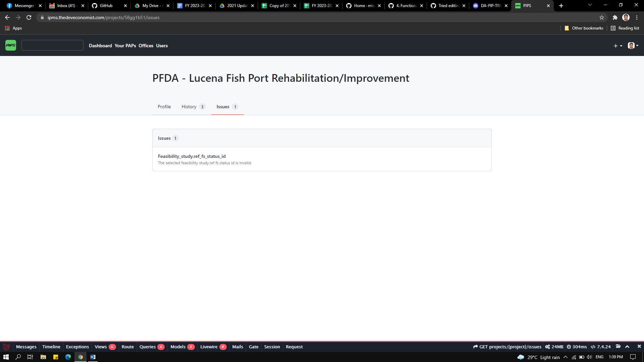This screenshot has height=362, width=644.
Task: Switch to the History tab
Action: (x=189, y=107)
